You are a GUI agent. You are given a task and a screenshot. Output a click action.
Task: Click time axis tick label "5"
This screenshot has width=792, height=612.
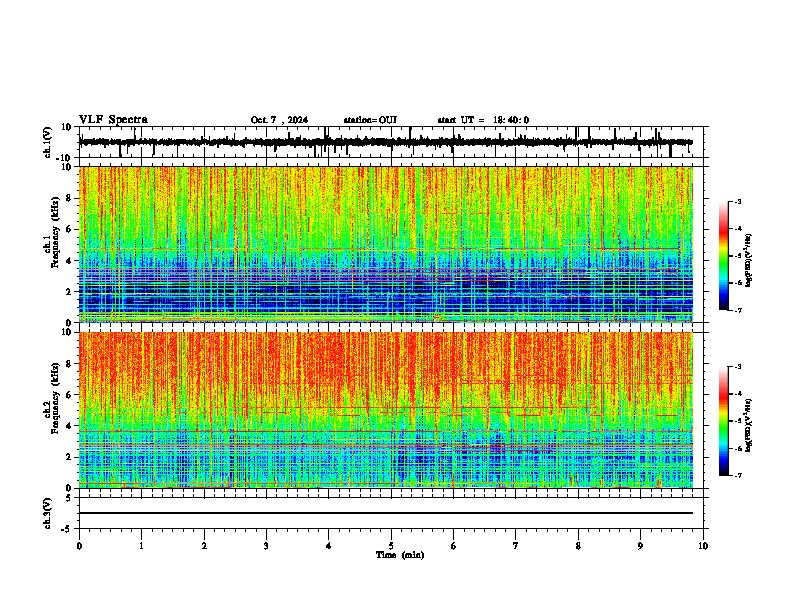(x=391, y=546)
